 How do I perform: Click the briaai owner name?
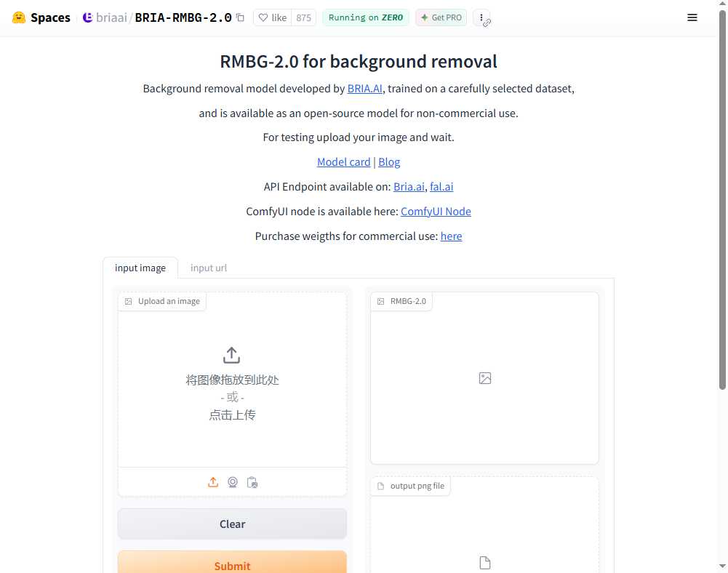point(111,17)
